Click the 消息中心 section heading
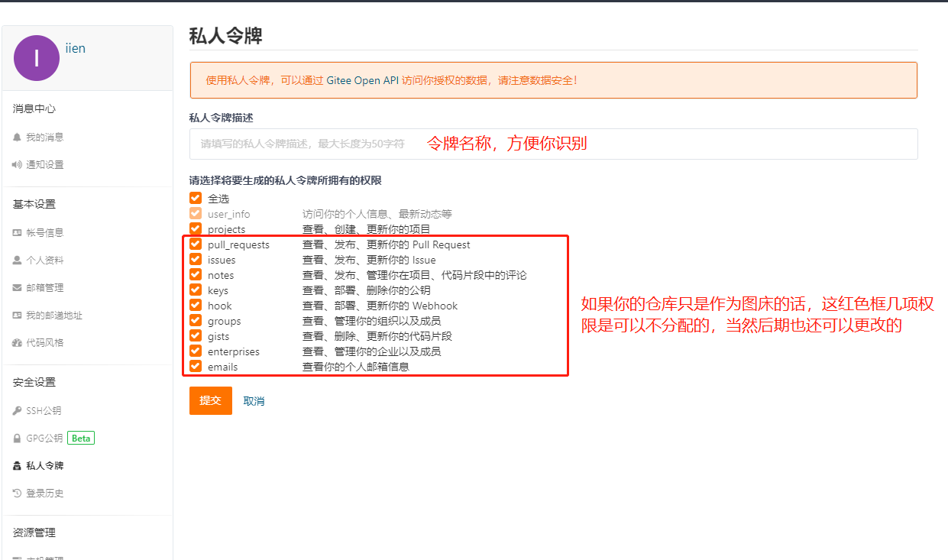Image resolution: width=948 pixels, height=560 pixels. pos(34,109)
